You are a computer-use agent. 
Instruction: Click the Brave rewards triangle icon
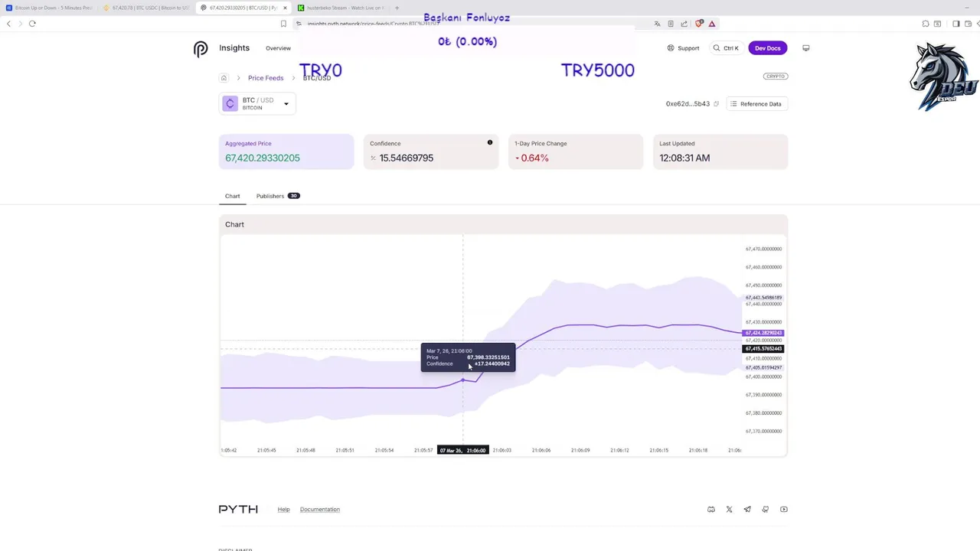click(x=712, y=24)
